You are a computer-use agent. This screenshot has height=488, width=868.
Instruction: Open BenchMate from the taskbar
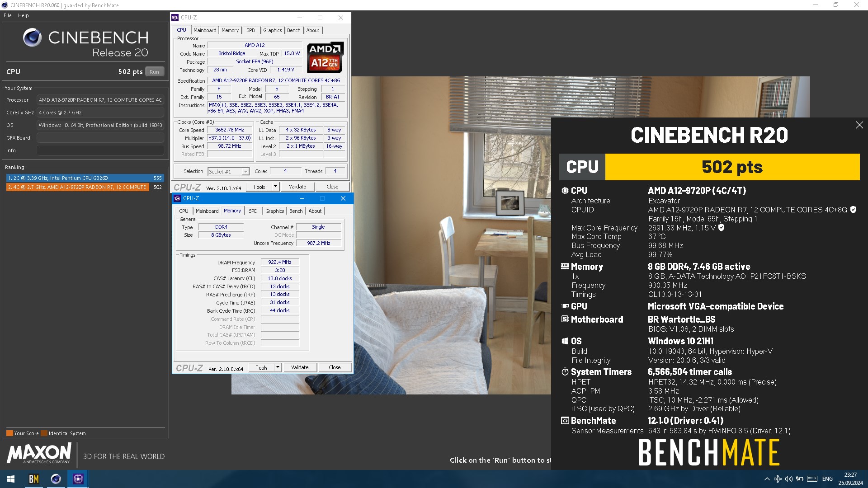coord(34,479)
